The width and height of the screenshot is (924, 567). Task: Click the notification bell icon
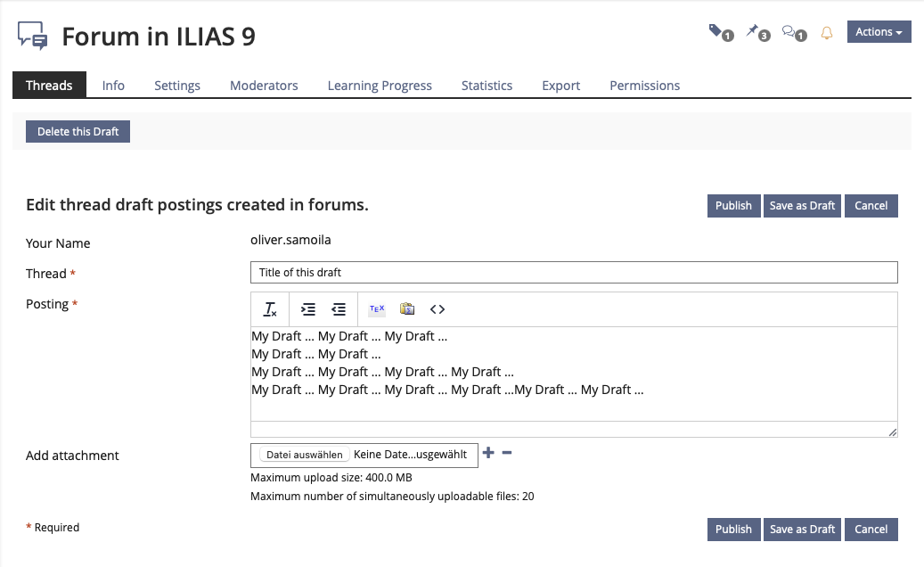click(x=827, y=33)
